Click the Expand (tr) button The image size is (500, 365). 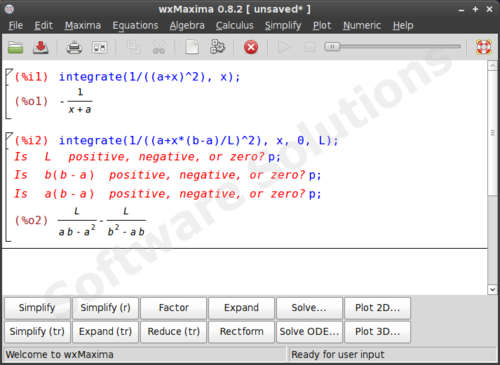pyautogui.click(x=105, y=332)
